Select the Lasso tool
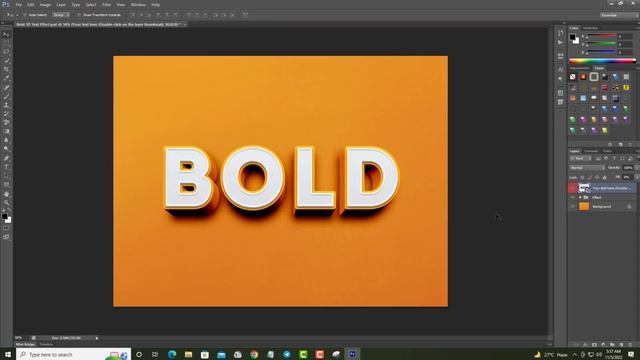Viewport: 640px width, 360px height. click(6, 52)
